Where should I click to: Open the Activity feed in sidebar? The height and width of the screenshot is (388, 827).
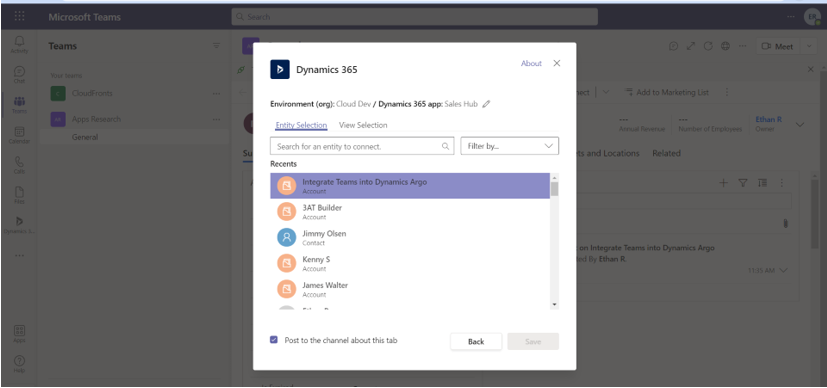coord(20,44)
